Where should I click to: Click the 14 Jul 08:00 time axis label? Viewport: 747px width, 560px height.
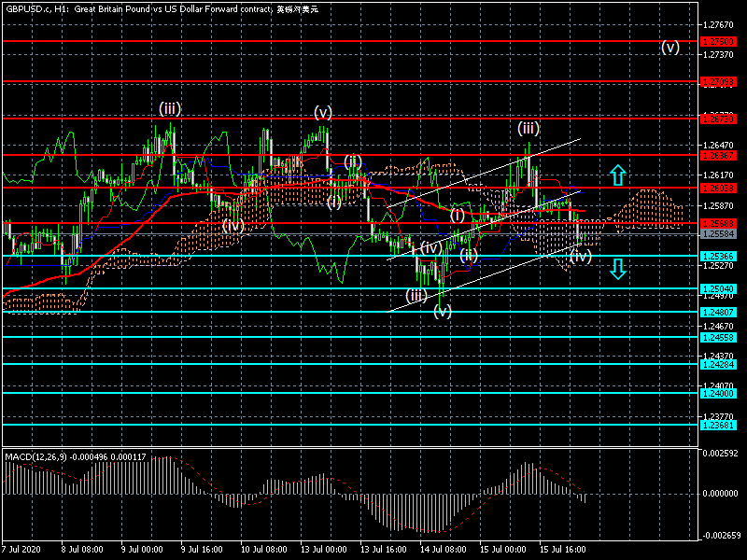click(442, 551)
